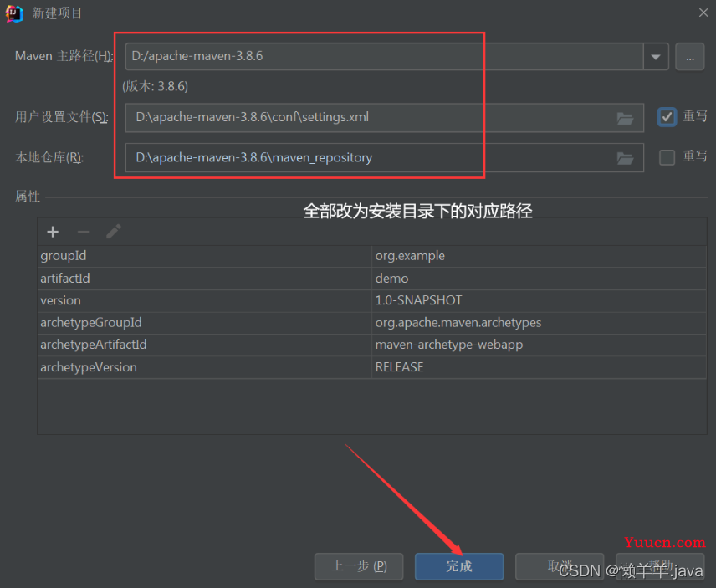Click the Cancel (取消) button
The width and height of the screenshot is (716, 588).
pyautogui.click(x=560, y=566)
